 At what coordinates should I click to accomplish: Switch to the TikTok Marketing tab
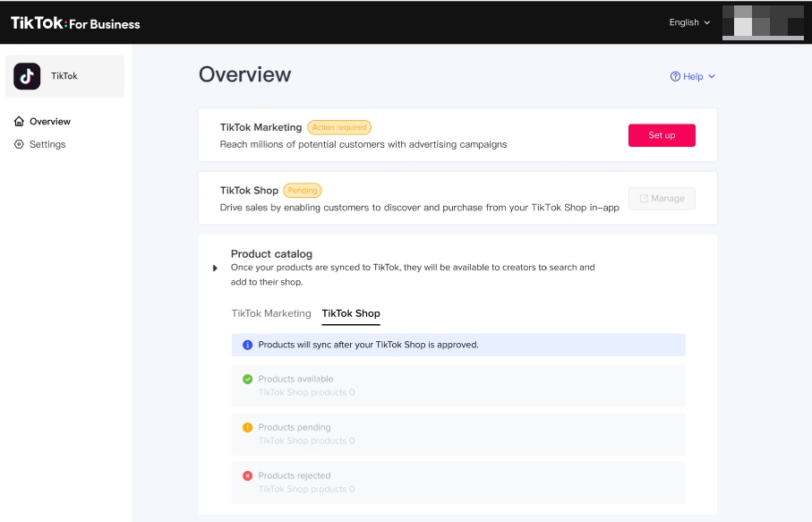[x=271, y=313]
